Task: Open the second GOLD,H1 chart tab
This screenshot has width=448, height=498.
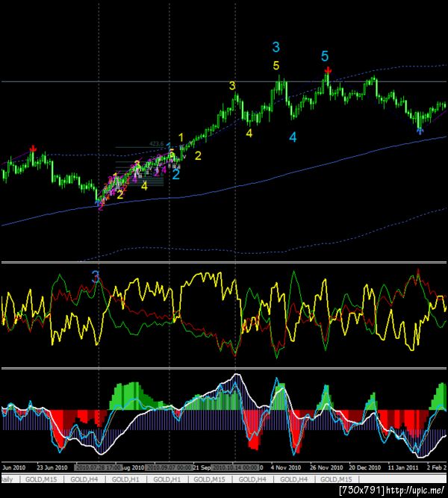Action: 167,479
